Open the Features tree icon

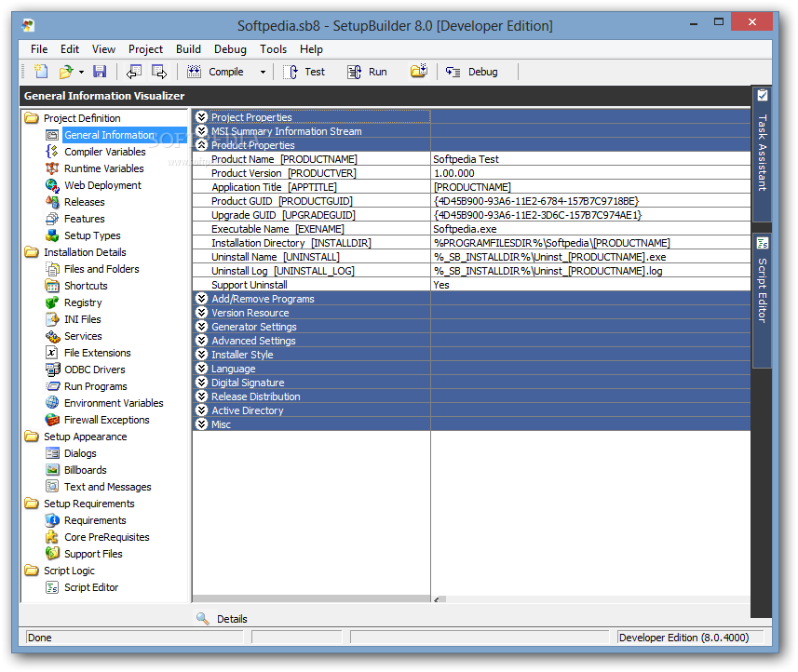tap(52, 219)
